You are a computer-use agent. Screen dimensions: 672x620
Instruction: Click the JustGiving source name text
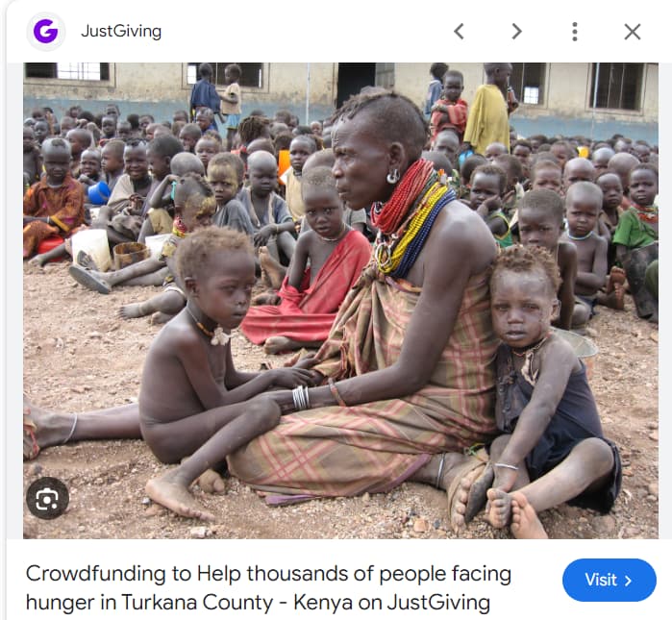click(x=121, y=31)
